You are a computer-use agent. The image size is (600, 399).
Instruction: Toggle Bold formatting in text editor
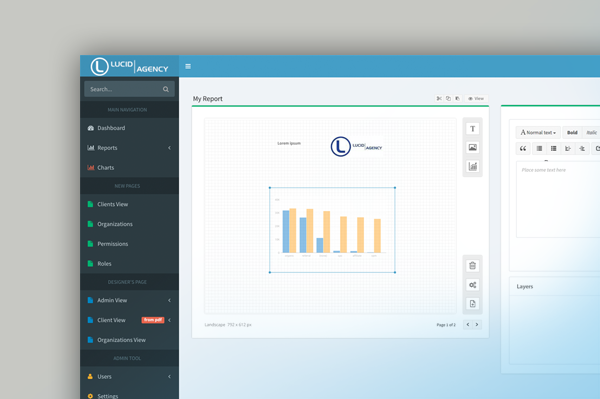[x=572, y=132]
